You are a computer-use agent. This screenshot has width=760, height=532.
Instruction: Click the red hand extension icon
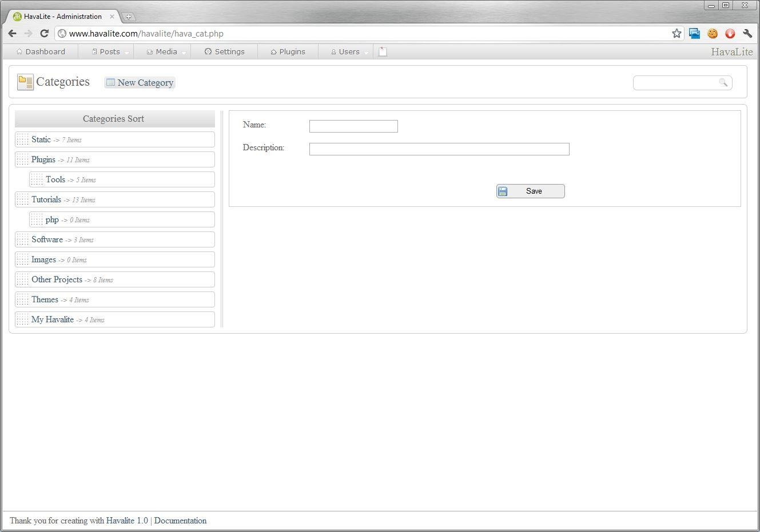click(730, 34)
